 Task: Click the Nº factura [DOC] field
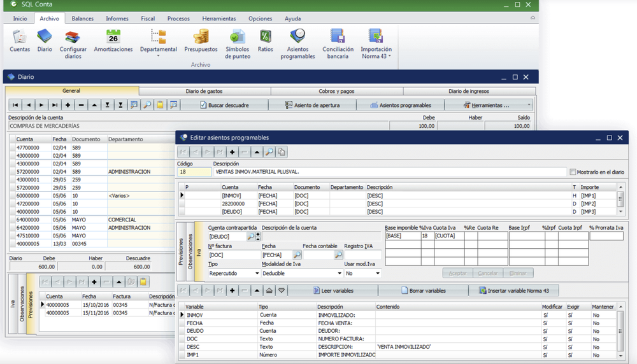234,255
